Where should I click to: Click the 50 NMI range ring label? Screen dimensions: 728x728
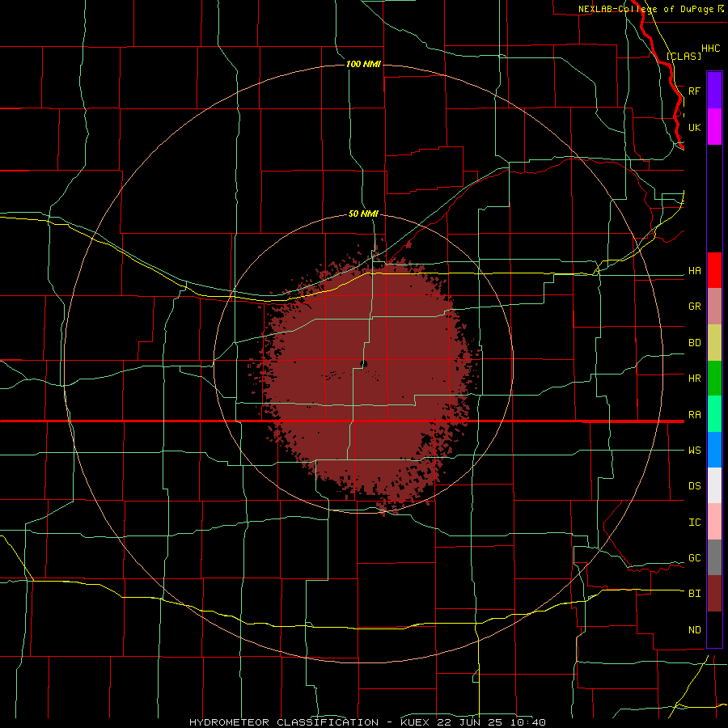pos(363,214)
